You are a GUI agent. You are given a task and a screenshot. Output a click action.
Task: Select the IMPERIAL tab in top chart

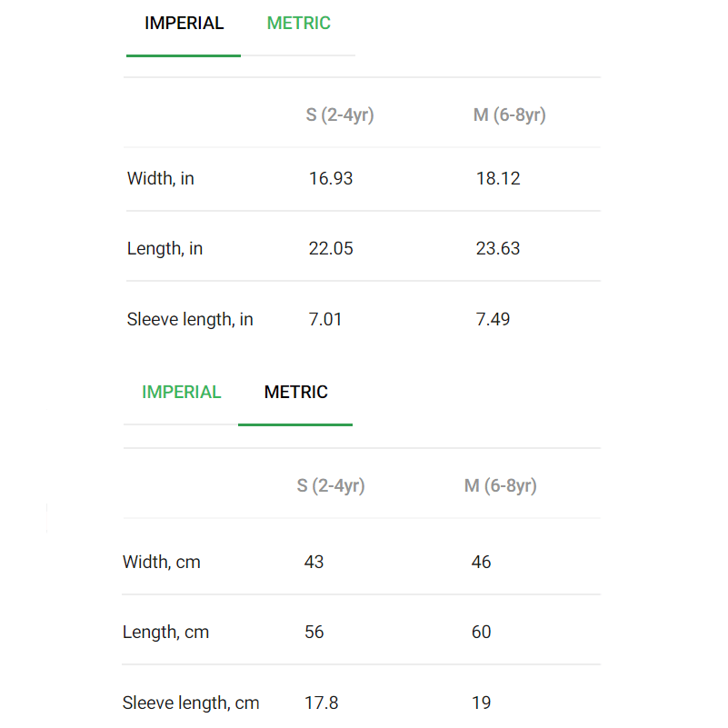pos(184,24)
